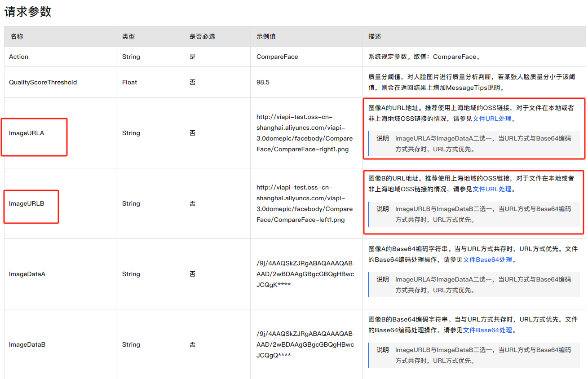The width and height of the screenshot is (588, 379).
Task: Select the 98.5 example value
Action: point(263,83)
